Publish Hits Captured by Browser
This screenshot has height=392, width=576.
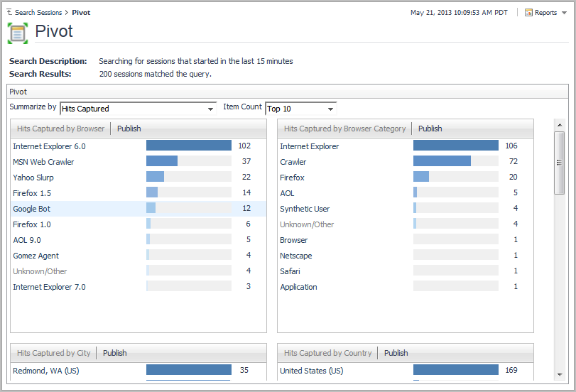click(x=129, y=129)
